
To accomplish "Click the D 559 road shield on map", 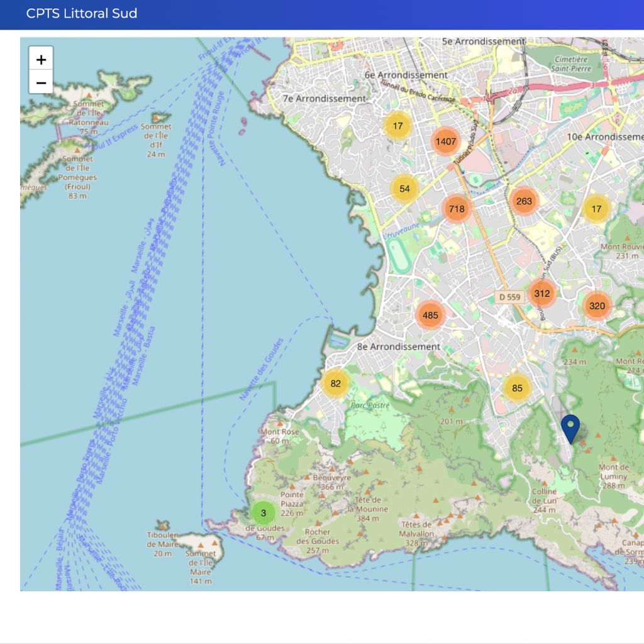I will [x=509, y=296].
